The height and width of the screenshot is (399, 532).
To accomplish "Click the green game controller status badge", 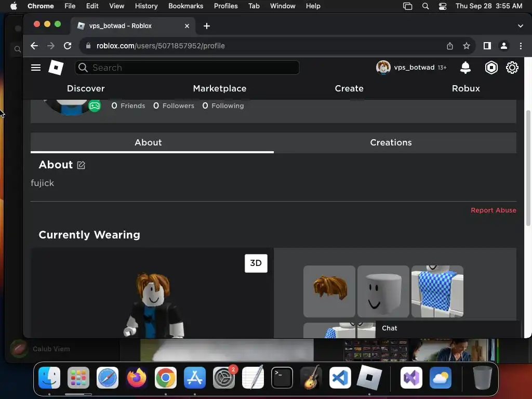I will pos(95,106).
